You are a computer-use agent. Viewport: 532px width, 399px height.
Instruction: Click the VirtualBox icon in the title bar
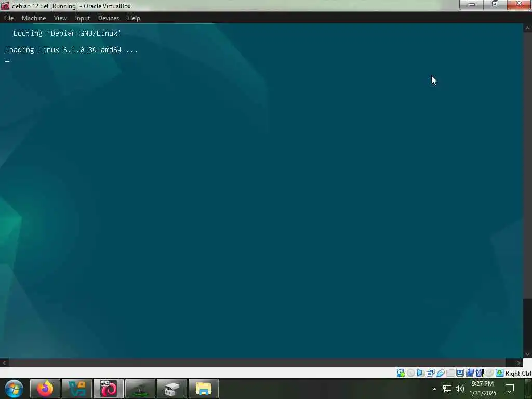(5, 5)
